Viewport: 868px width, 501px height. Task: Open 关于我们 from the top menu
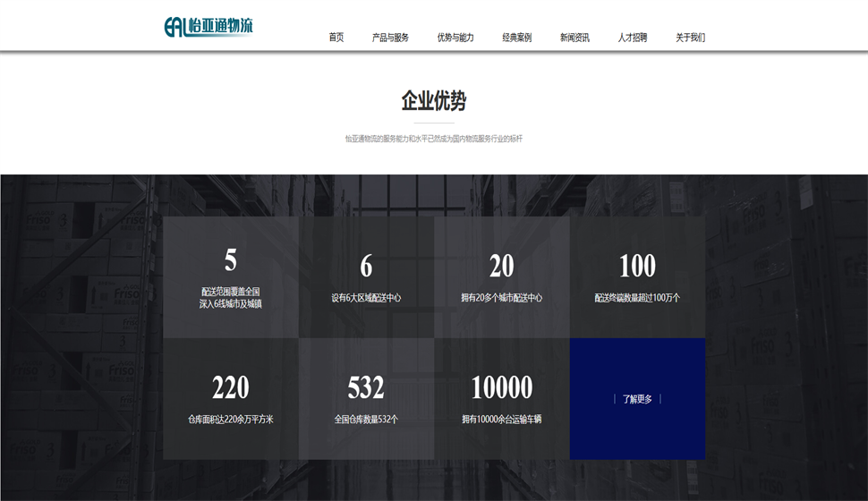coord(690,38)
